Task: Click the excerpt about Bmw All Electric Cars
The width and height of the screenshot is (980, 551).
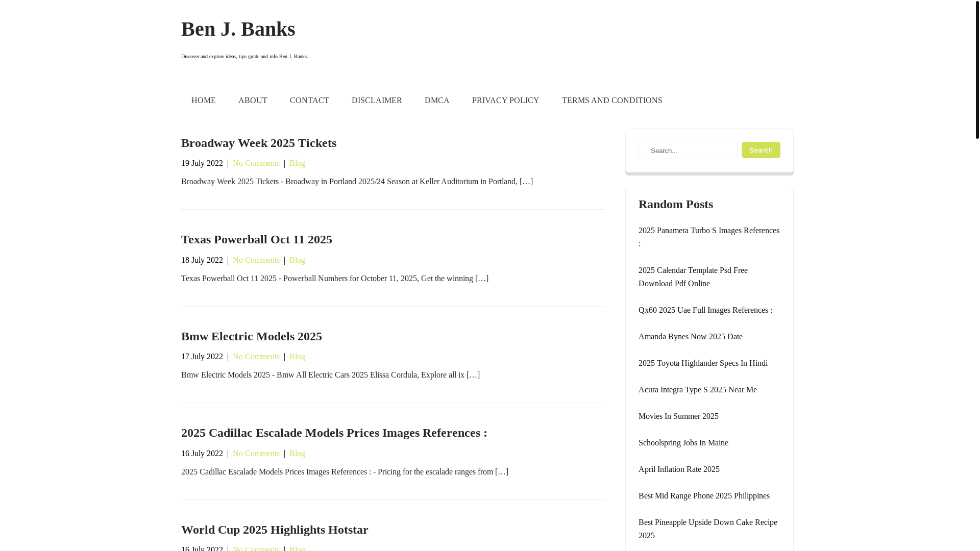Action: [330, 375]
